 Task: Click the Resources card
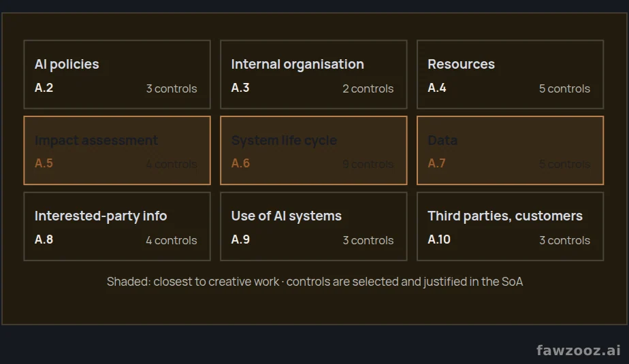tap(511, 74)
